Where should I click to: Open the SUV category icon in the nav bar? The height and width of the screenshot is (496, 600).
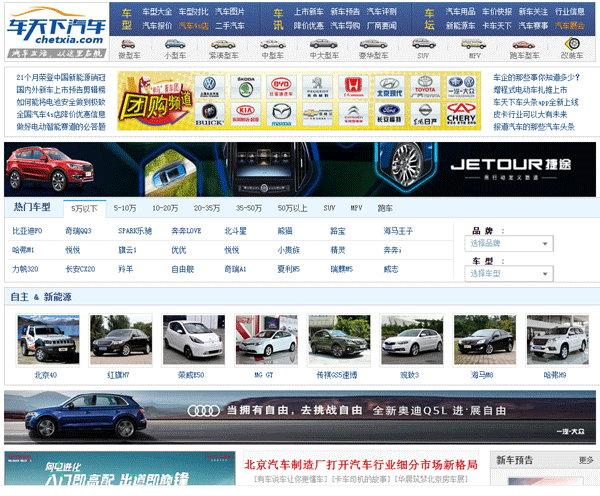(423, 44)
